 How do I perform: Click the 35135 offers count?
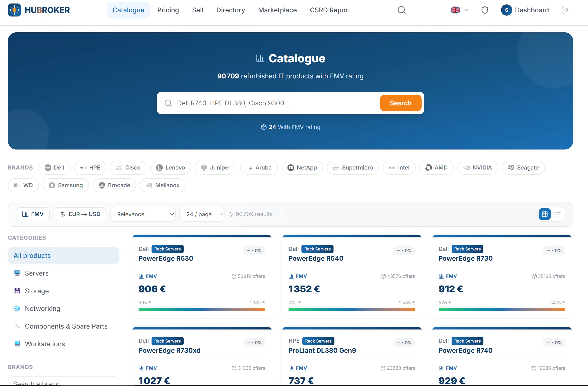(548, 276)
